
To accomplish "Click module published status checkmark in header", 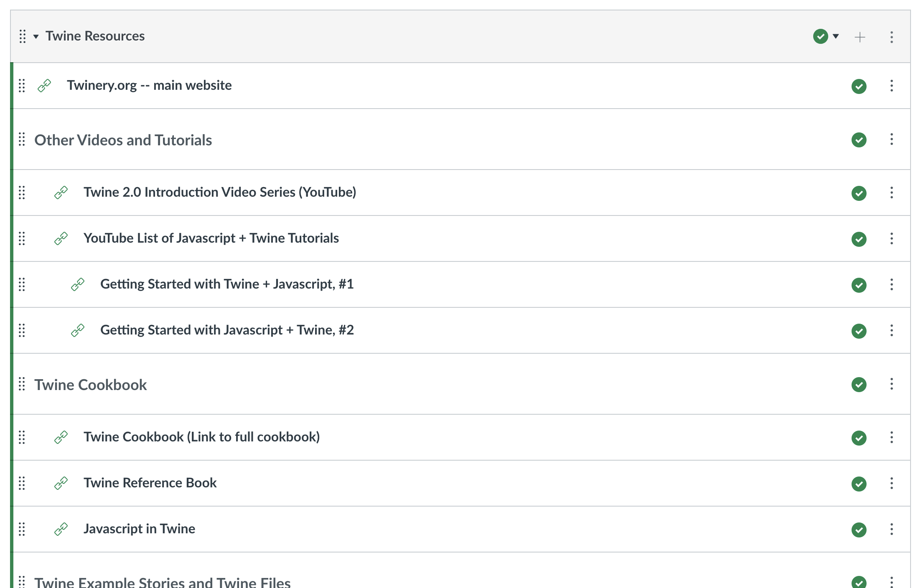I will 820,36.
